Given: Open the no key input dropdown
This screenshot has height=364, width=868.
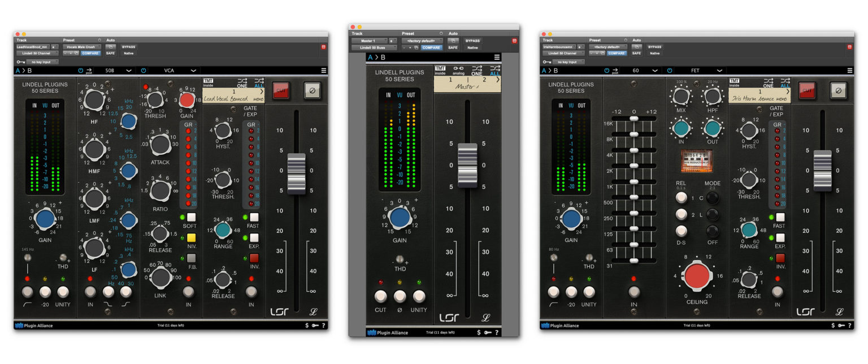Looking at the screenshot, I should click(42, 61).
